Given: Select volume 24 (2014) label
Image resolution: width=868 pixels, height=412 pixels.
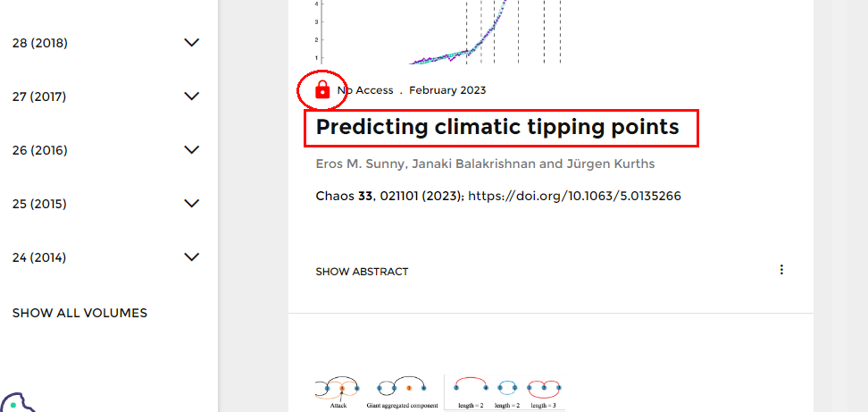Looking at the screenshot, I should [x=39, y=258].
